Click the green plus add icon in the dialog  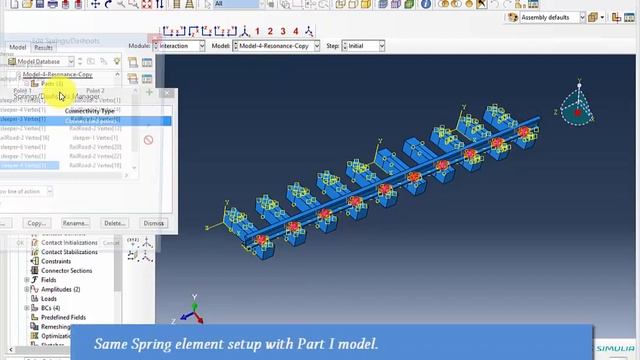coord(149,93)
